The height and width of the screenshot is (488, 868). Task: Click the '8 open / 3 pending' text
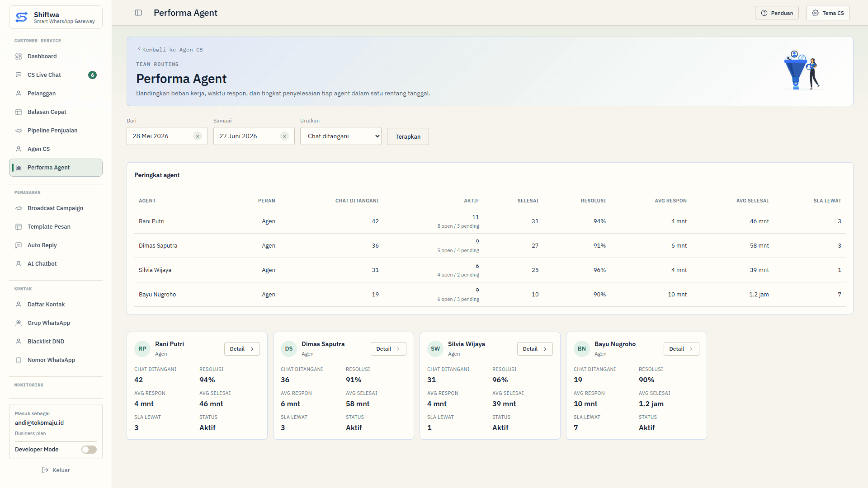click(x=458, y=226)
